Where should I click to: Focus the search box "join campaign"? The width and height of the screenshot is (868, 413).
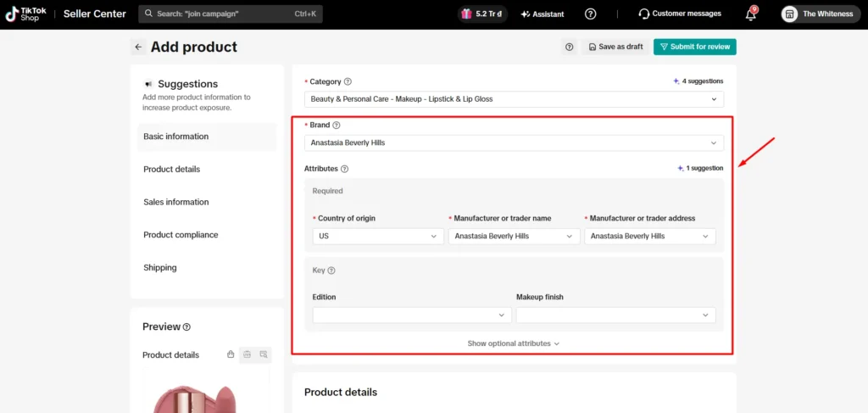pos(231,14)
